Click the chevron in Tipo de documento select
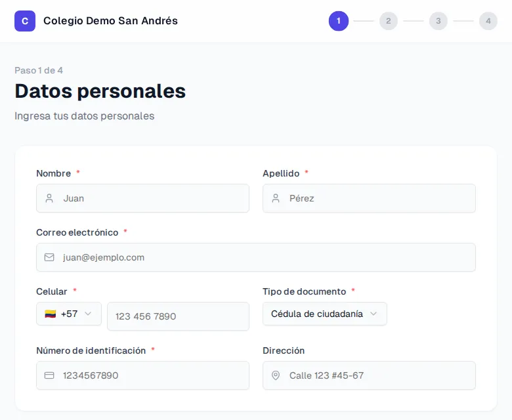 click(373, 314)
